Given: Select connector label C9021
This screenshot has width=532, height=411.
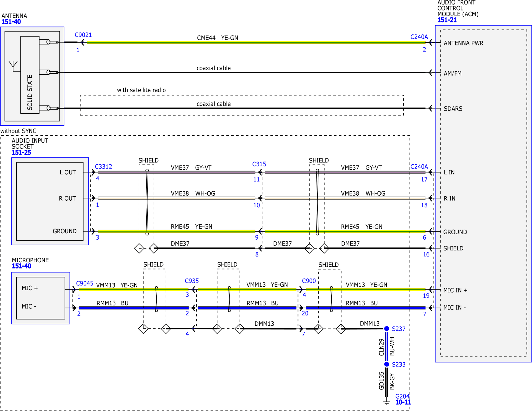Looking at the screenshot, I should [x=83, y=35].
